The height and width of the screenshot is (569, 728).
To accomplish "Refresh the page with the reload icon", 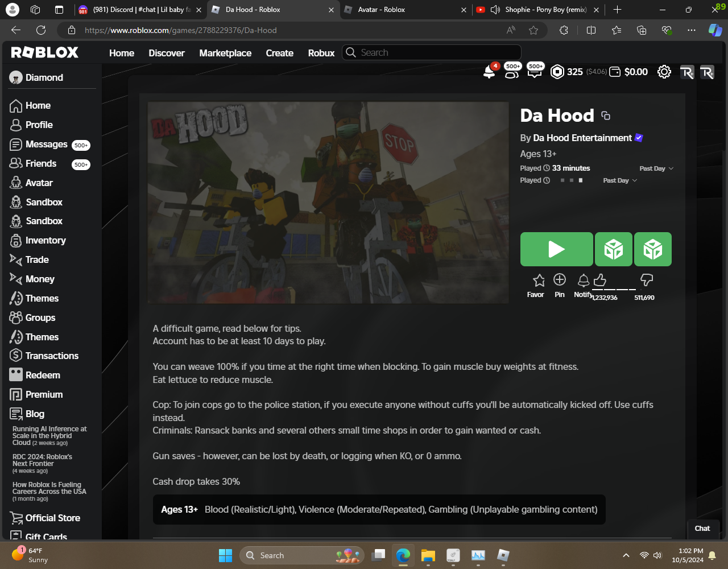I will coord(41,30).
